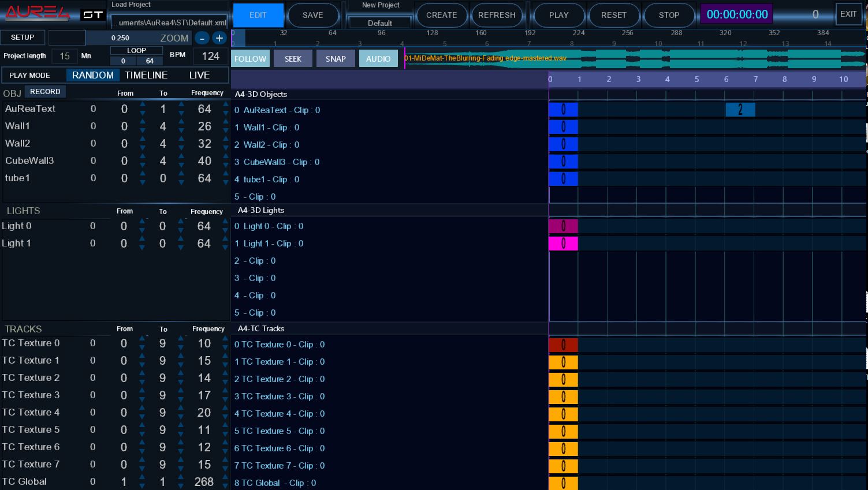Screen dimensions: 868x490
Task: Toggle the SNAP option
Action: [336, 59]
